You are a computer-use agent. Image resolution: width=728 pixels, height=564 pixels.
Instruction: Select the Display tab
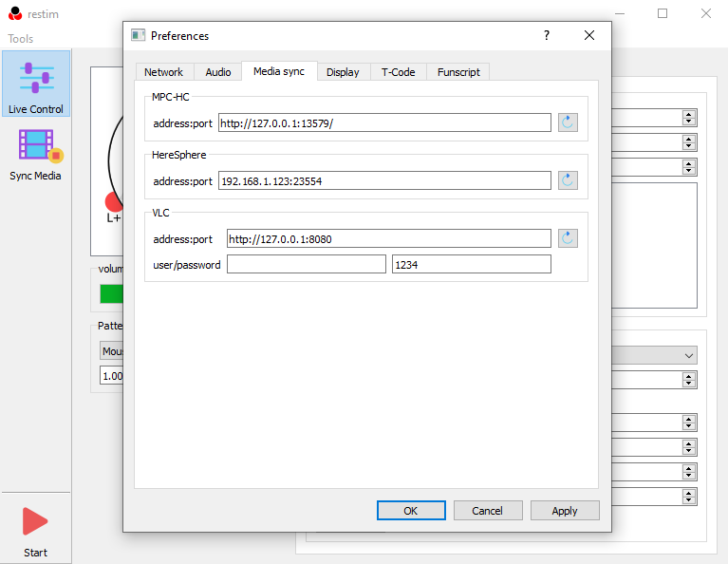click(343, 72)
